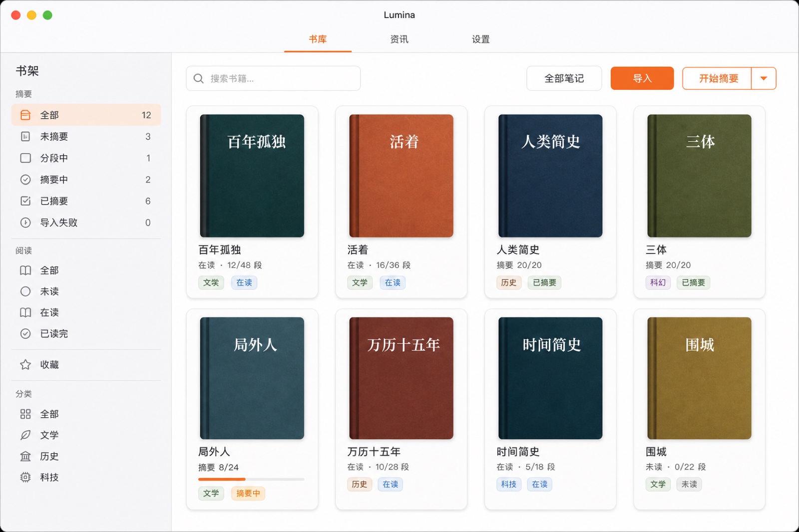Click the 局外人 summary progress bar
This screenshot has width=799, height=532.
tap(251, 479)
